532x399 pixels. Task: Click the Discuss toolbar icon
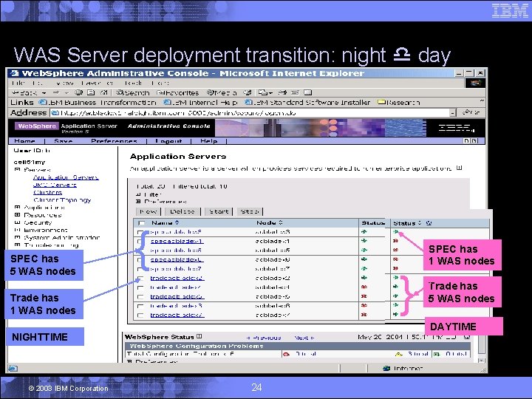point(307,92)
